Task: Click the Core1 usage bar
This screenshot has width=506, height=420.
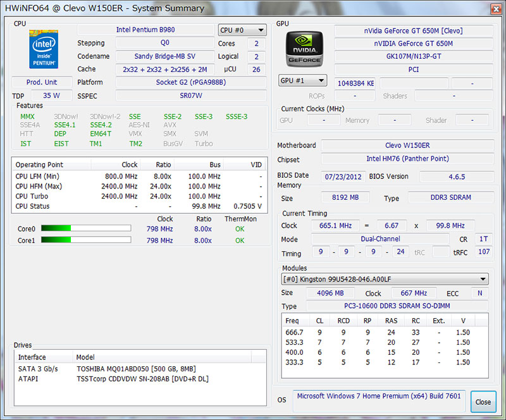Action: pyautogui.click(x=86, y=240)
